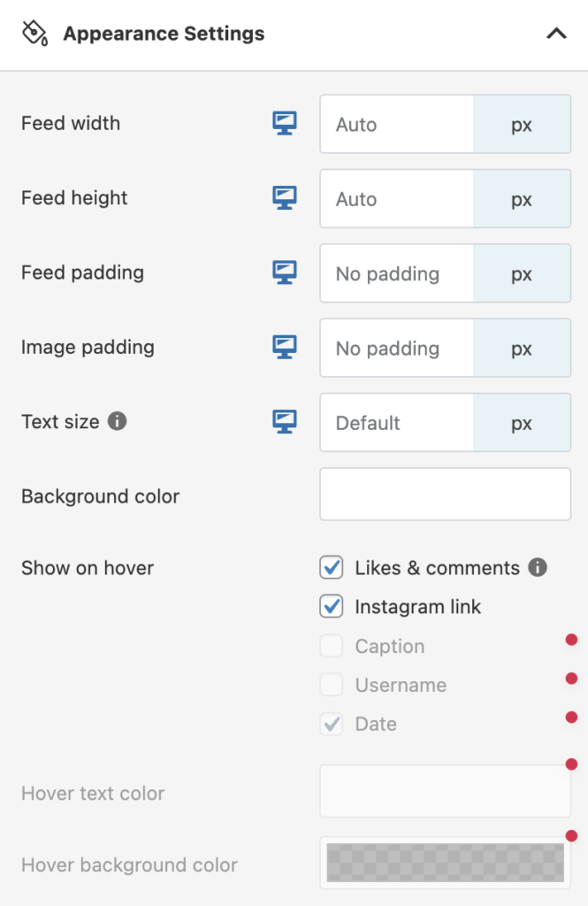
Task: Click the desktop device icon for Feed height
Action: coord(284,198)
